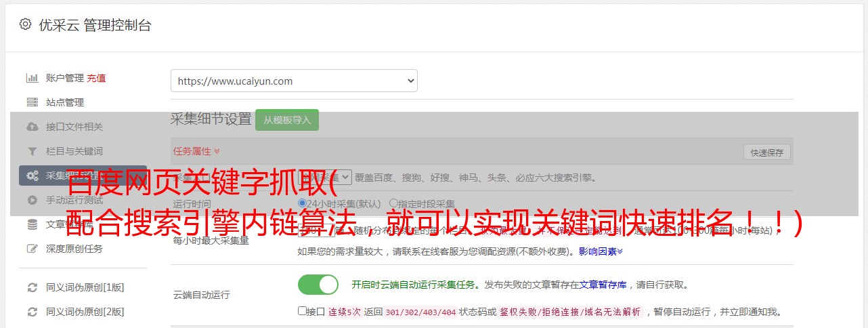
Task: Open the https://www.ucaiyun.com site dropdown
Action: pos(294,81)
